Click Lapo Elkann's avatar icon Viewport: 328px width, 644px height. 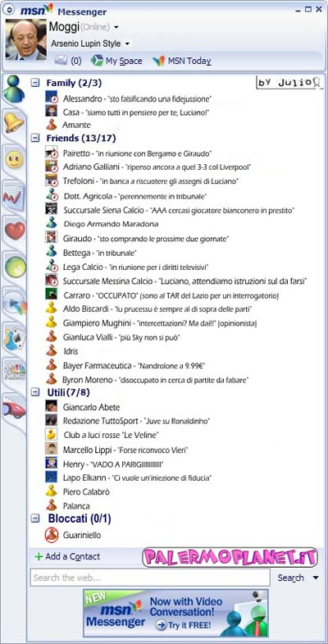click(x=52, y=477)
